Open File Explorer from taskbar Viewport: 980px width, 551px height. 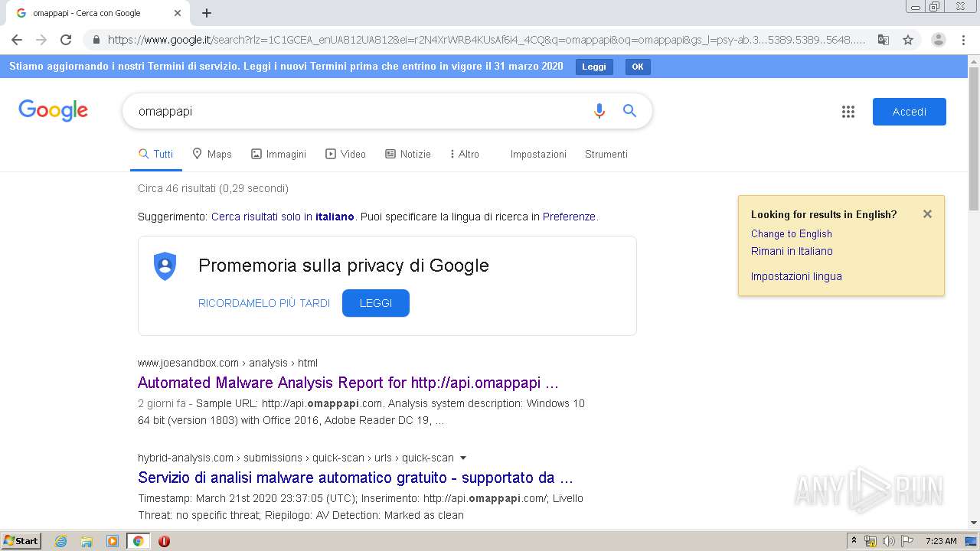(x=87, y=541)
